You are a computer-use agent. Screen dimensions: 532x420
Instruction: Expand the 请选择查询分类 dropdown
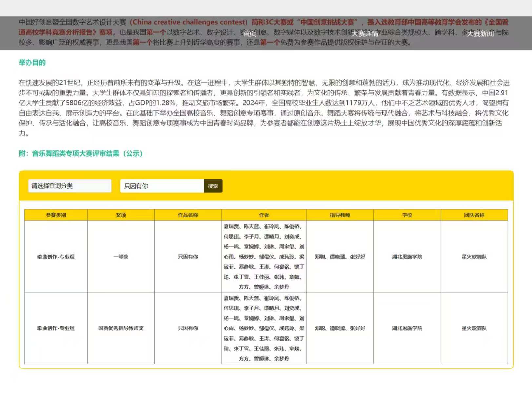(x=70, y=186)
